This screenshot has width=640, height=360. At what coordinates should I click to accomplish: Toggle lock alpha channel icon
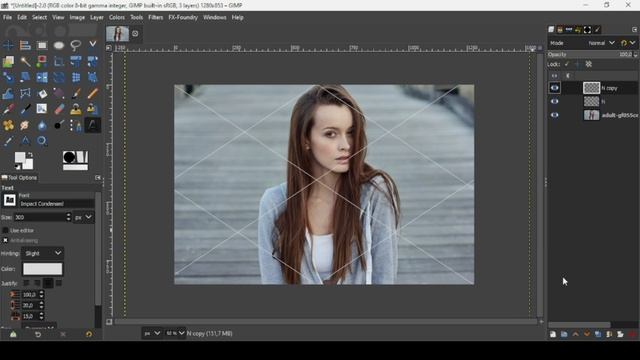589,64
